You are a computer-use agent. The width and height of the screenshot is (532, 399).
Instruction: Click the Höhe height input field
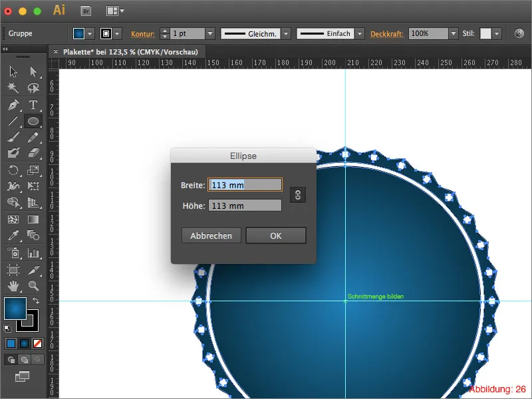click(245, 205)
